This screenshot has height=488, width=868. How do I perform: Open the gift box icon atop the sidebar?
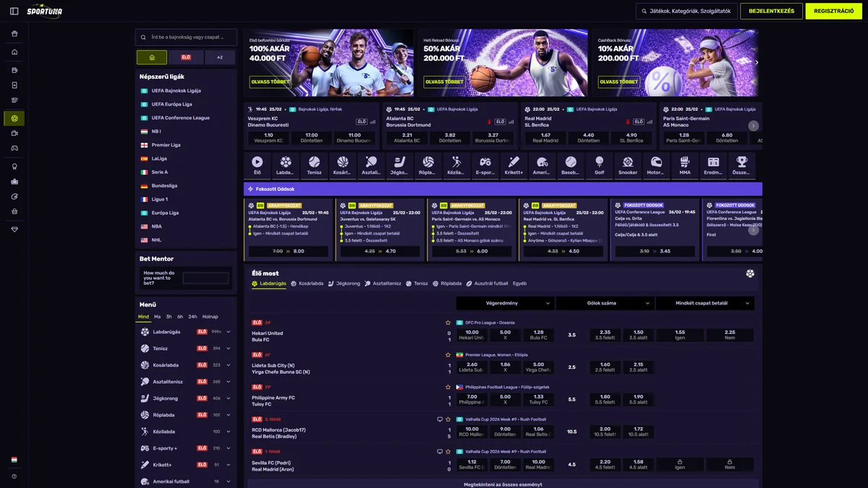tap(14, 33)
